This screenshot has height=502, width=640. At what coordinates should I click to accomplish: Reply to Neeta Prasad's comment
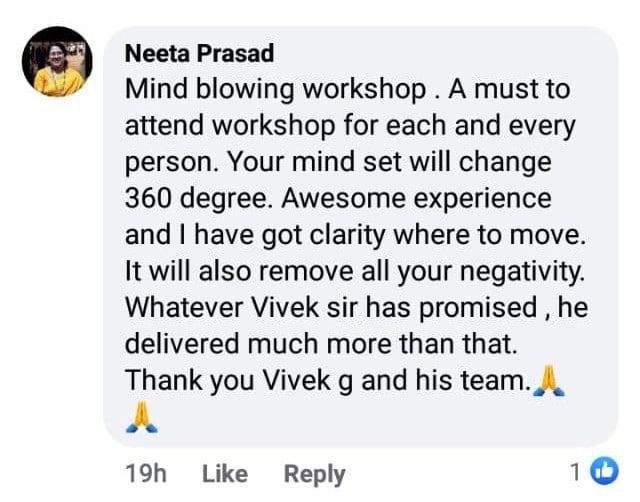314,473
